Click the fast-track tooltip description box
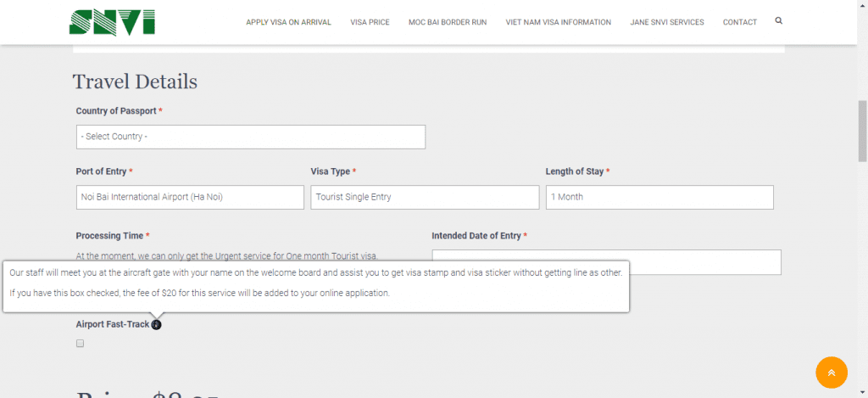868x398 pixels. [316, 286]
